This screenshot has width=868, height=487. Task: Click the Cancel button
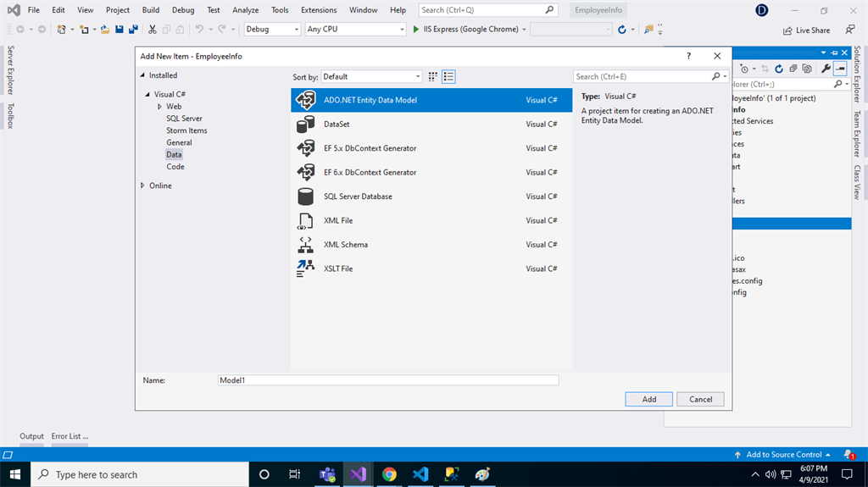coord(700,399)
